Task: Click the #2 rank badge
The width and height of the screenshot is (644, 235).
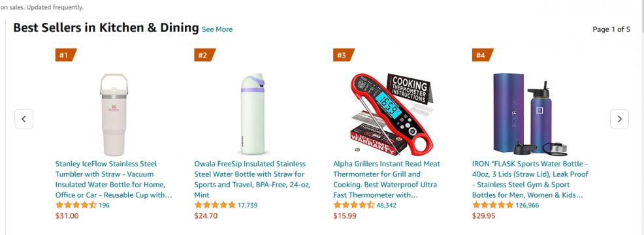Action: [204, 55]
